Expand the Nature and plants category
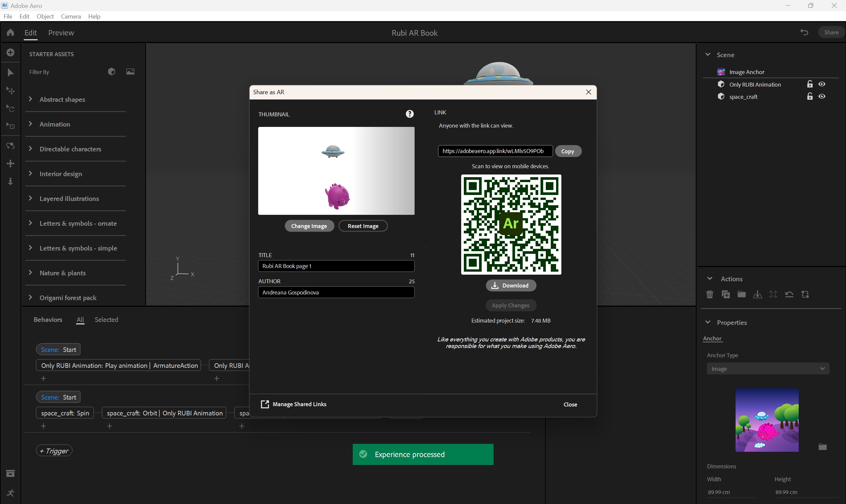The height and width of the screenshot is (504, 846). point(31,272)
